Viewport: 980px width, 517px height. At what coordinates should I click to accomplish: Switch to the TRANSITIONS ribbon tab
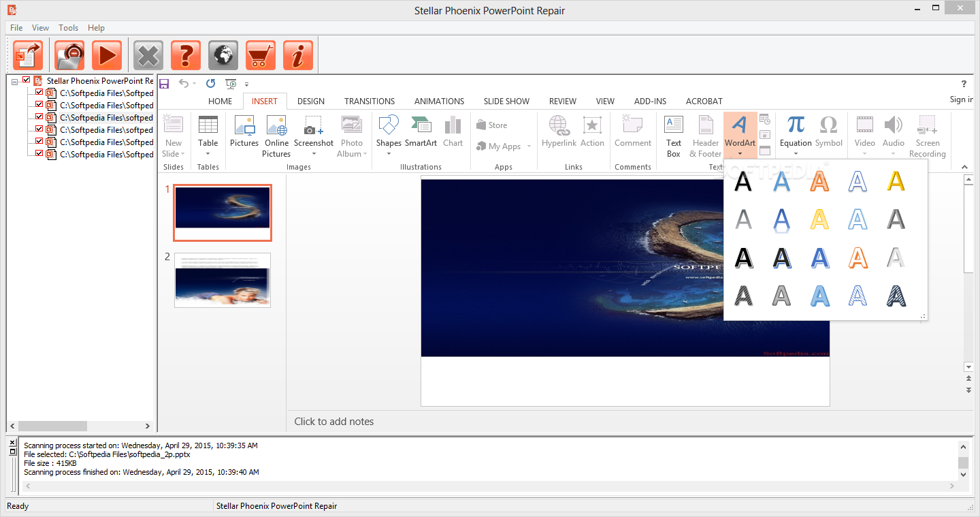(370, 101)
